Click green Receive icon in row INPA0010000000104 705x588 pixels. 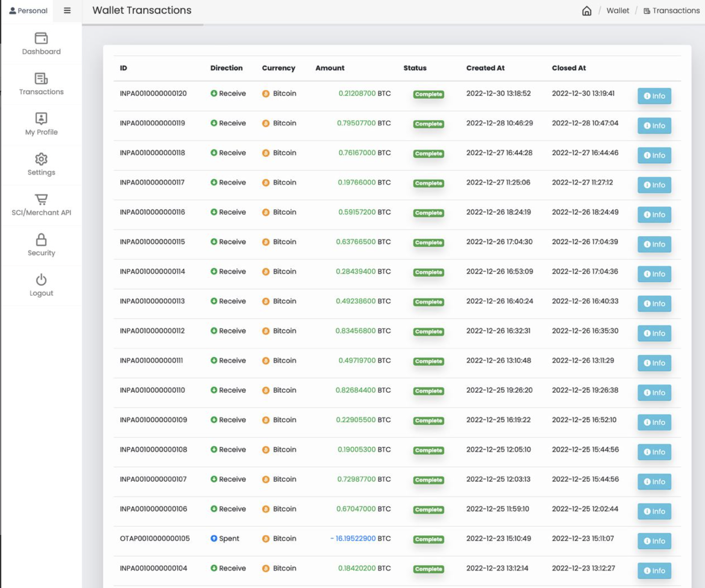(x=214, y=568)
